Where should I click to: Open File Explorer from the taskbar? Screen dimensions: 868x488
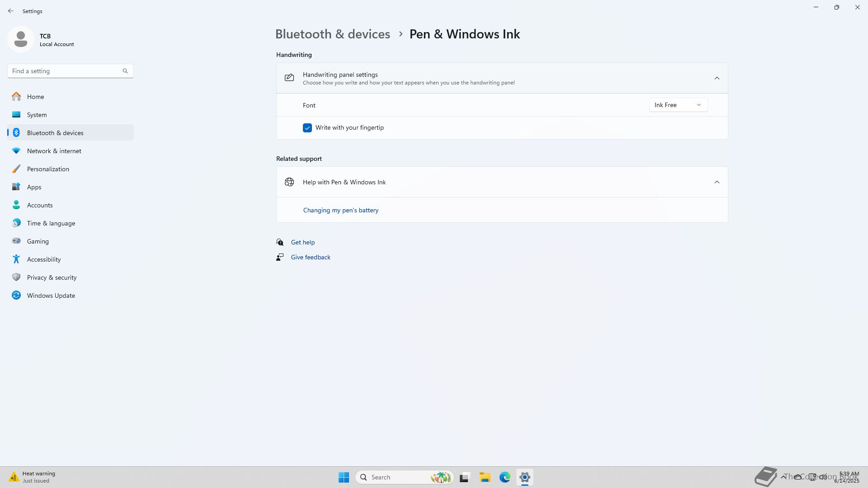[485, 477]
